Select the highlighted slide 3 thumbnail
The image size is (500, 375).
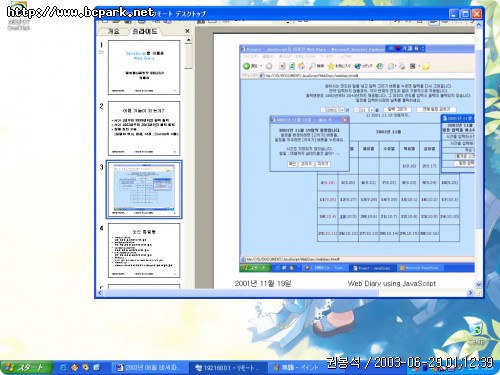click(144, 189)
